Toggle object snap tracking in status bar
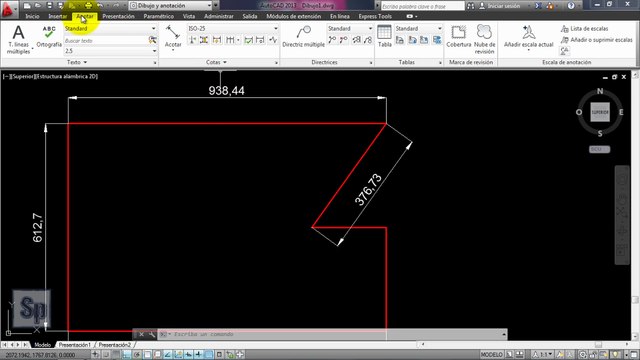This screenshot has height=360, width=640. pyautogui.click(x=168, y=354)
